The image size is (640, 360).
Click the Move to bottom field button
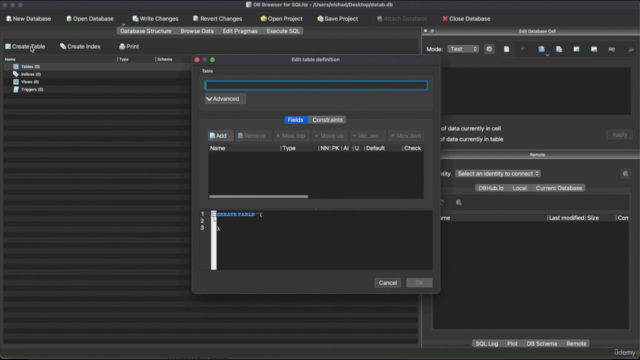406,136
